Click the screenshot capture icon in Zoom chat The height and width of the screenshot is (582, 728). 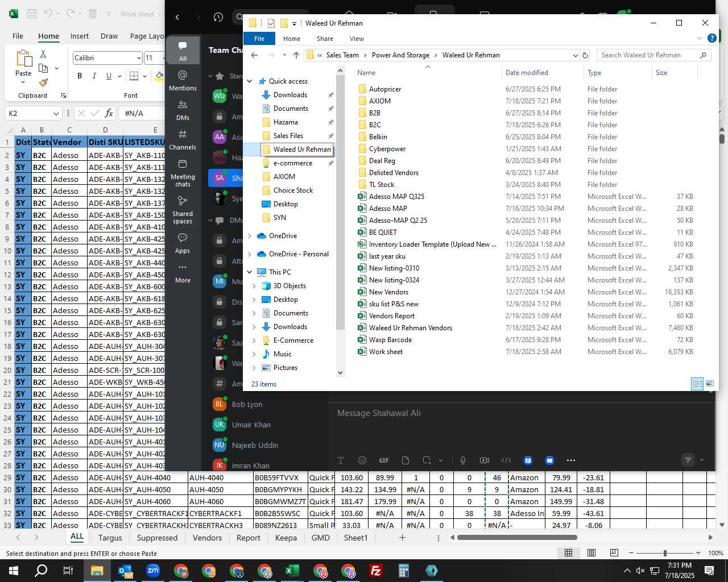(x=427, y=460)
